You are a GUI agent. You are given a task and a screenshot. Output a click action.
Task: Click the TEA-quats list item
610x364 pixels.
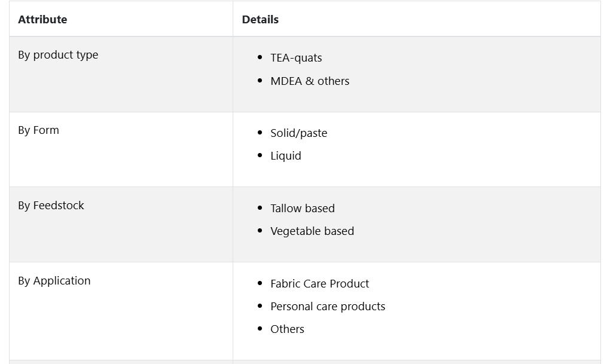coord(296,58)
